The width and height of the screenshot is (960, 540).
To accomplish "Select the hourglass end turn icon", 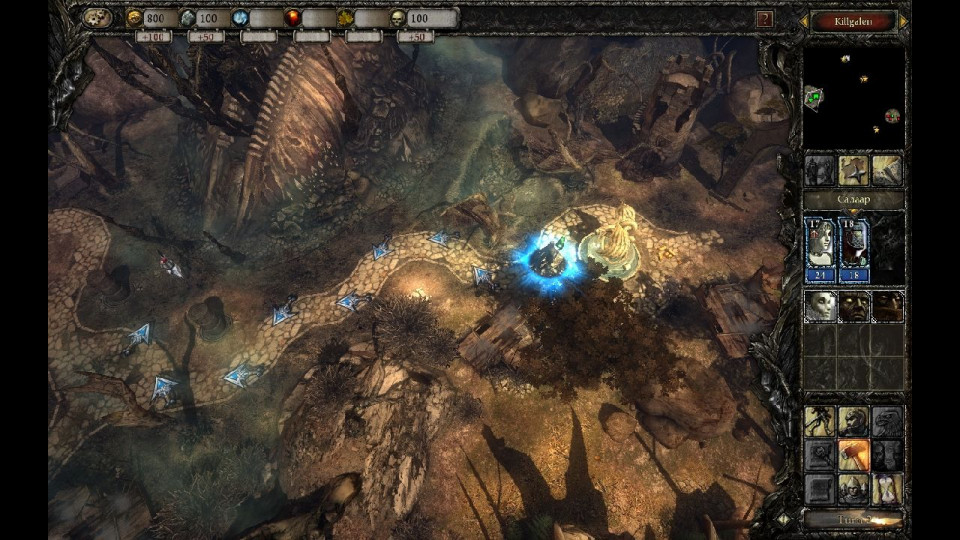I will pos(887,490).
